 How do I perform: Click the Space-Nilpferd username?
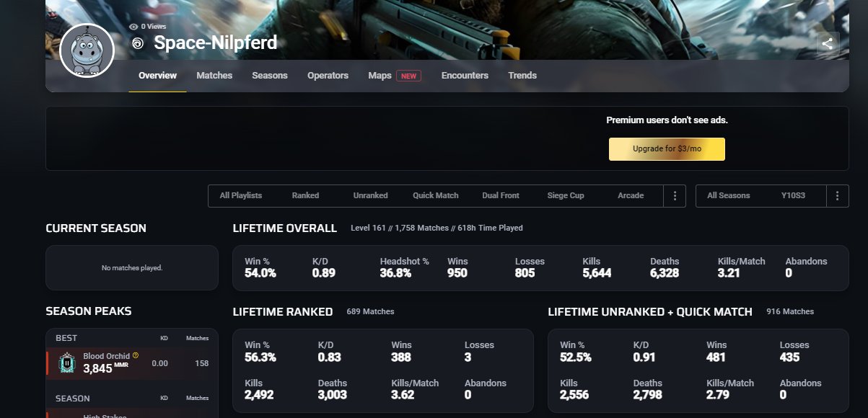coord(215,43)
